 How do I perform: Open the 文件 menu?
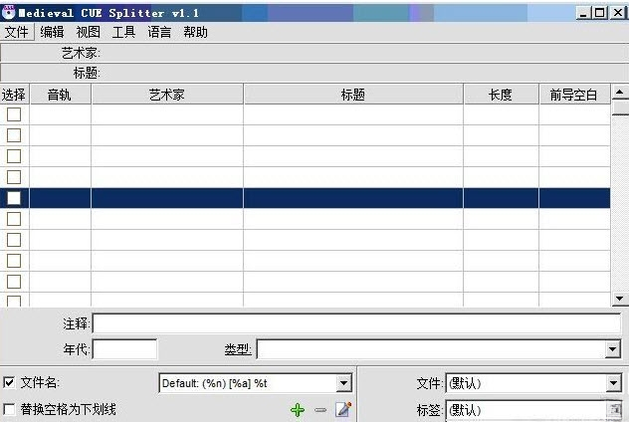[x=16, y=32]
